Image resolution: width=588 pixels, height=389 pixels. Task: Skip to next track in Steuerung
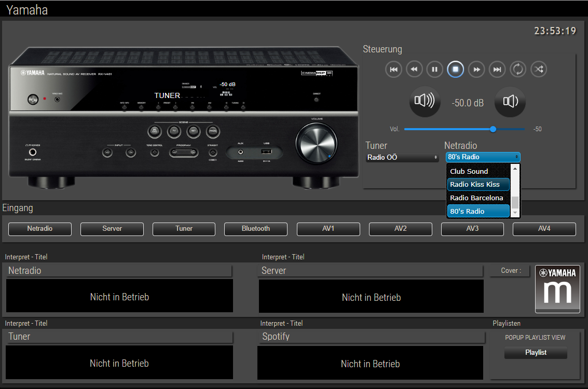tap(497, 70)
